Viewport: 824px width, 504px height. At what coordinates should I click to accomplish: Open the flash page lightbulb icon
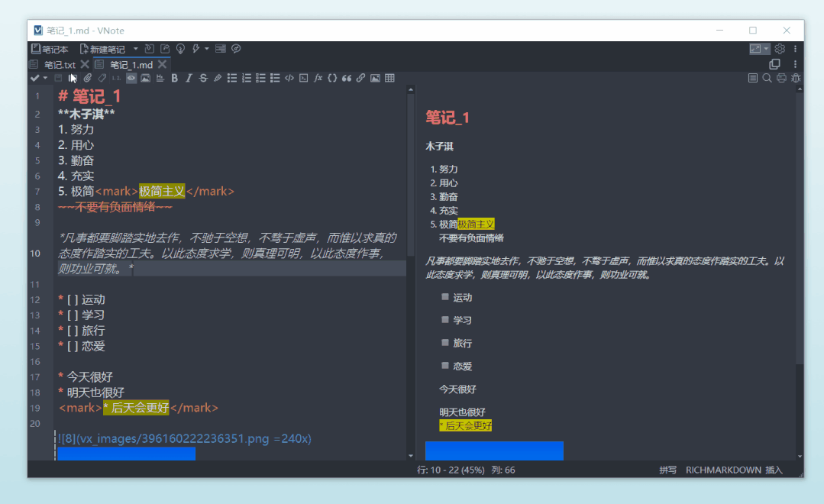[180, 49]
